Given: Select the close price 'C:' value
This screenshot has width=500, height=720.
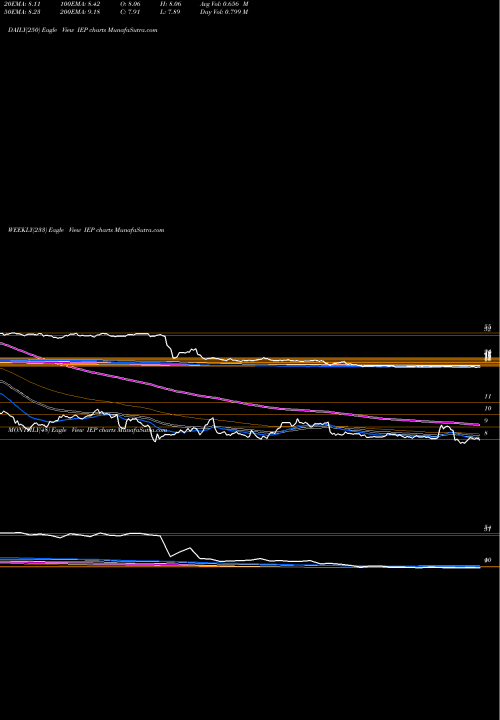Looking at the screenshot, I should [129, 12].
